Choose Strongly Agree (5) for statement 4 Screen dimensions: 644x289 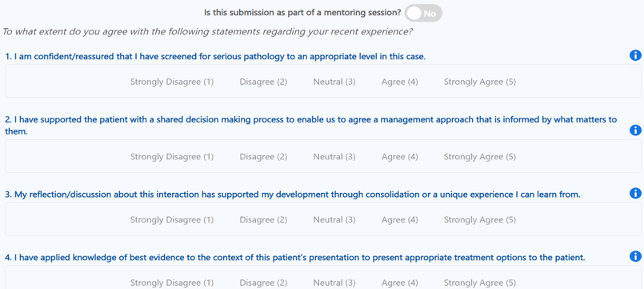click(x=480, y=283)
